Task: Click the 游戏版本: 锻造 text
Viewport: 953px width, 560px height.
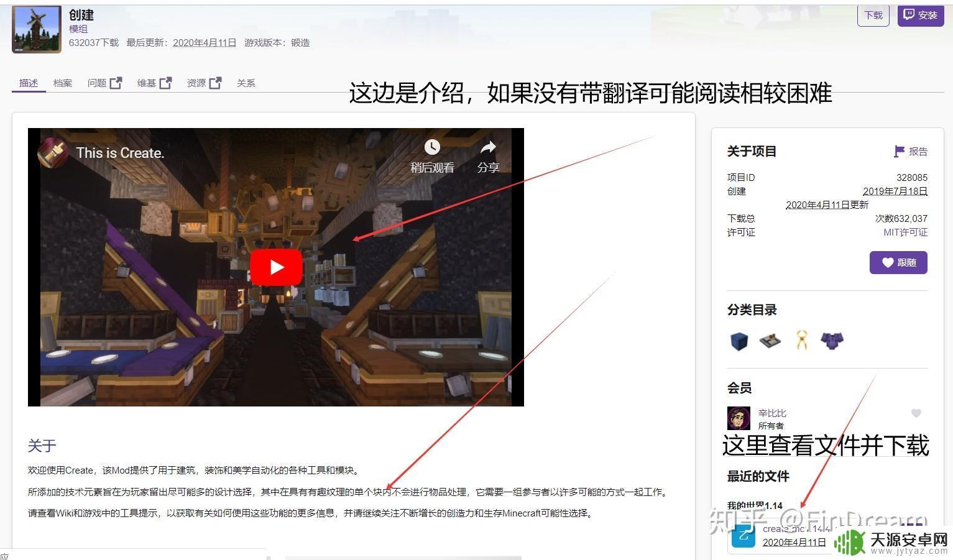Action: click(x=277, y=42)
